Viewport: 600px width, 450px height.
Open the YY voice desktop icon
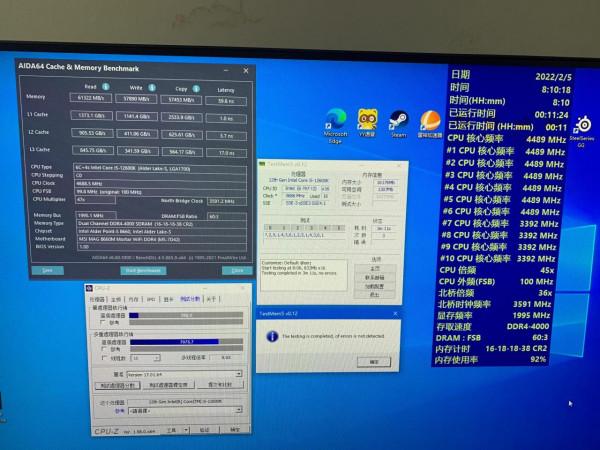click(367, 122)
